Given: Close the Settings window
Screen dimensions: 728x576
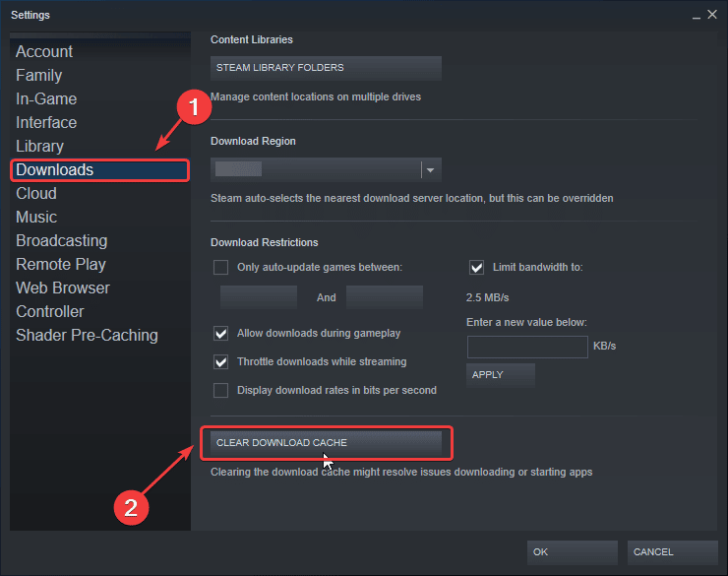Looking at the screenshot, I should [x=712, y=15].
